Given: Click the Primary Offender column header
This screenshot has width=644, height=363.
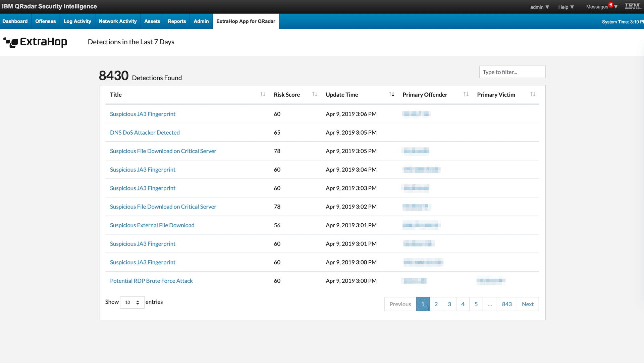Looking at the screenshot, I should (425, 95).
